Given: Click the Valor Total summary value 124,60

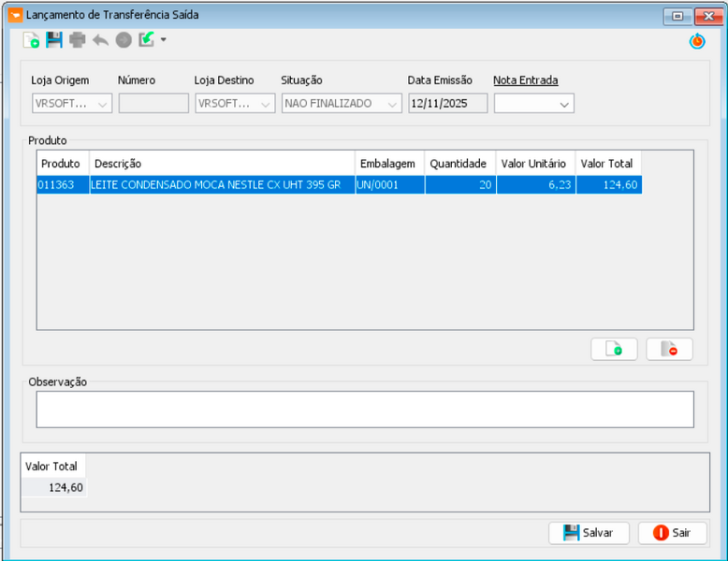Looking at the screenshot, I should (54, 487).
